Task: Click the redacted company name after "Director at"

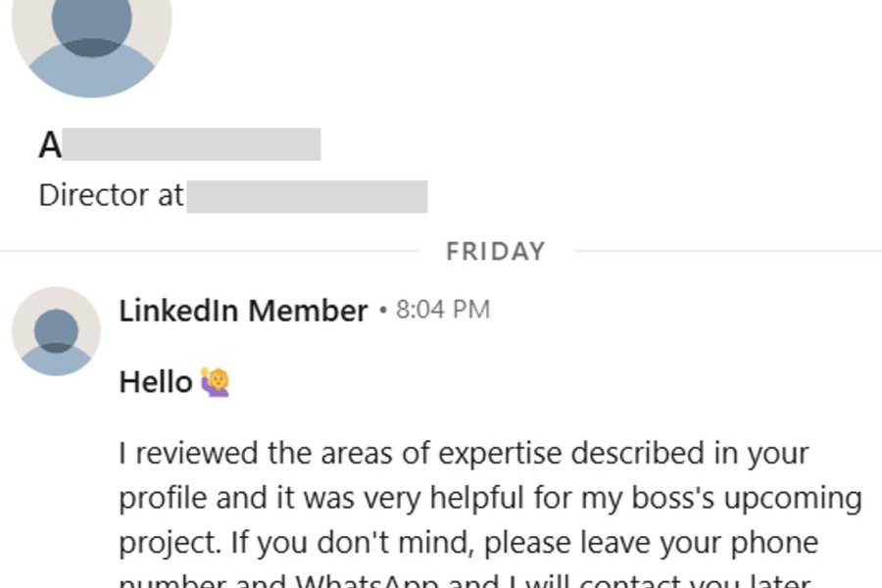Action: 307,196
